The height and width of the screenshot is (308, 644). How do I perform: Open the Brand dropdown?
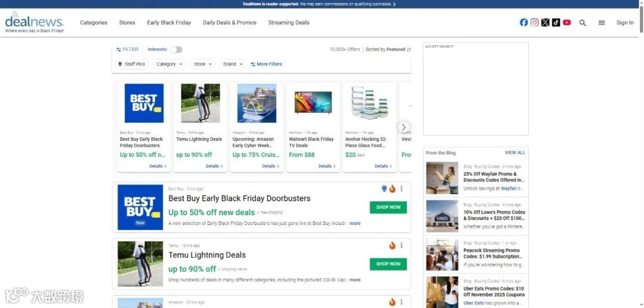[x=233, y=64]
